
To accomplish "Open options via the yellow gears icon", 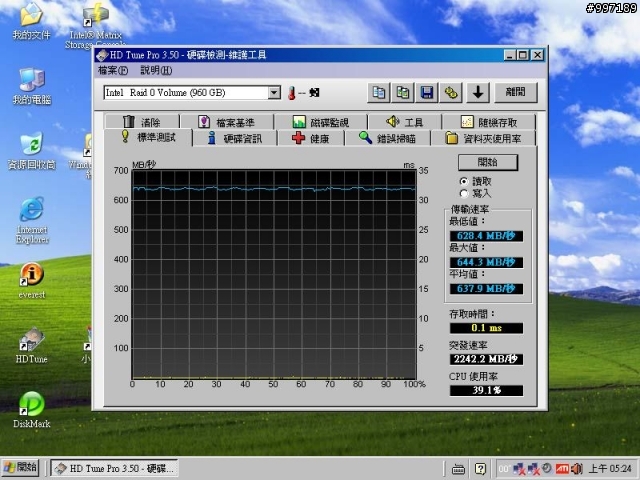I will tap(451, 93).
